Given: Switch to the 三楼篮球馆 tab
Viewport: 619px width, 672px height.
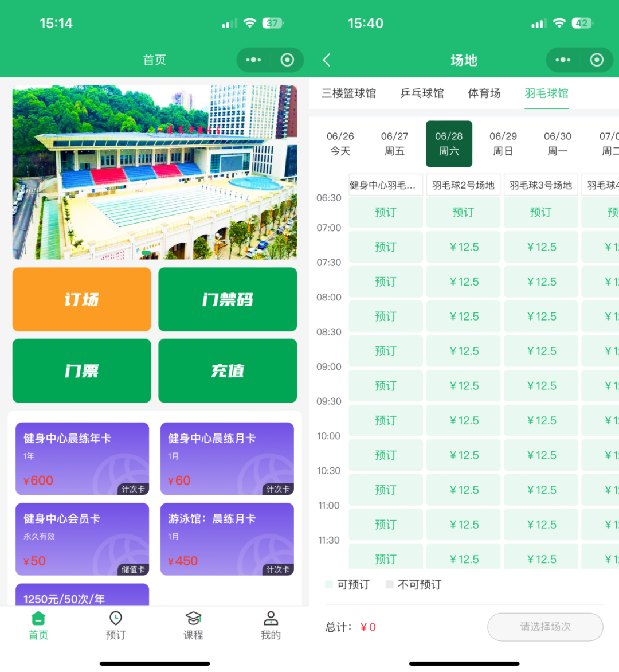Looking at the screenshot, I should coord(348,93).
